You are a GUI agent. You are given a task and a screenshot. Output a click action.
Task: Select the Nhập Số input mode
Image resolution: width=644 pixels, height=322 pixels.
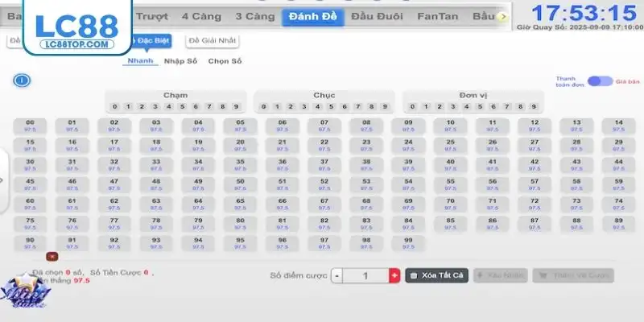pos(180,60)
